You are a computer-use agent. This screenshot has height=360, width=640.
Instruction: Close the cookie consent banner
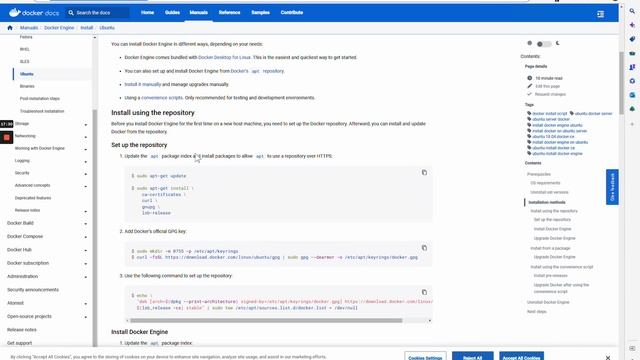click(x=608, y=358)
